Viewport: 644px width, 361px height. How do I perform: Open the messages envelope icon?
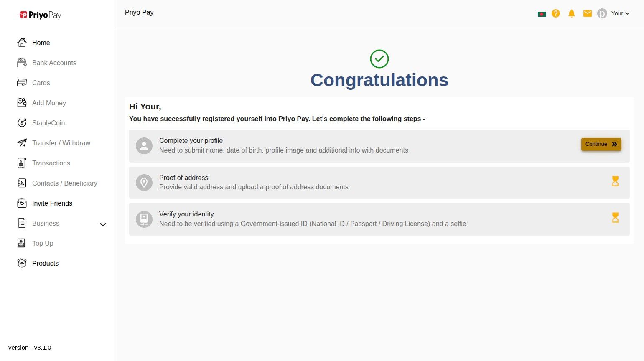point(588,13)
